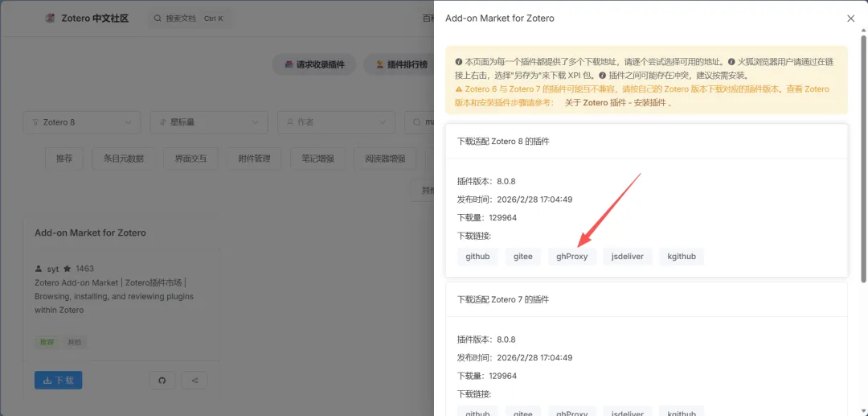Click 下载量:129964 under Zotero 8 section
Viewport: 868px width, 416px height.
[487, 218]
